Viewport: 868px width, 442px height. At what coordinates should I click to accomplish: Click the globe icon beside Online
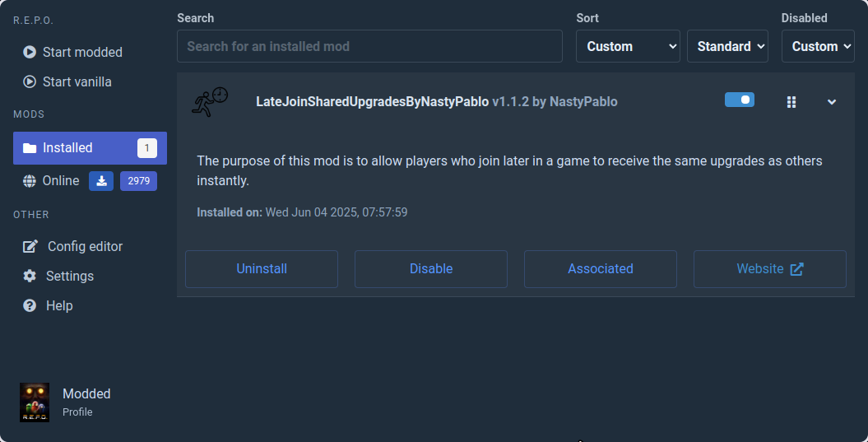pos(30,181)
